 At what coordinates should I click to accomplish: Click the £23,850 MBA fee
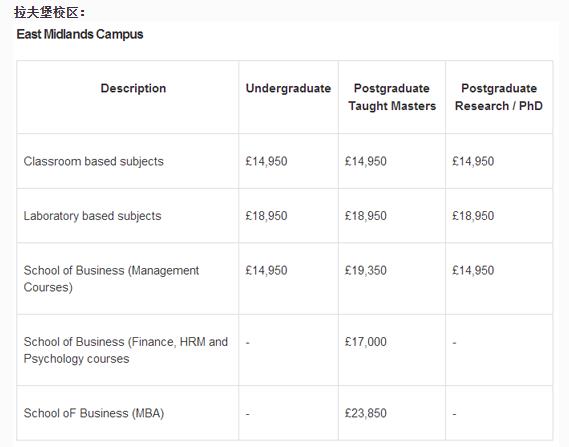366,413
